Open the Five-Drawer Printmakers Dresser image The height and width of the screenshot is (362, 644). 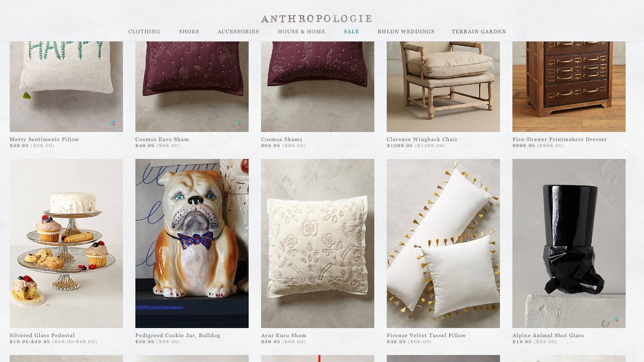[x=569, y=87]
